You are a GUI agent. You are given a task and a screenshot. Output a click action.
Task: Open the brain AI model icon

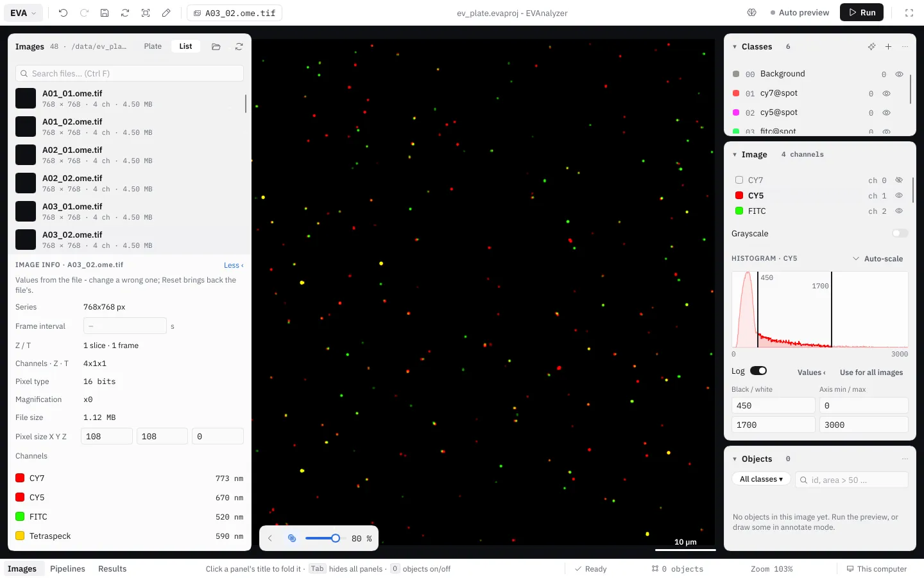[x=752, y=13]
